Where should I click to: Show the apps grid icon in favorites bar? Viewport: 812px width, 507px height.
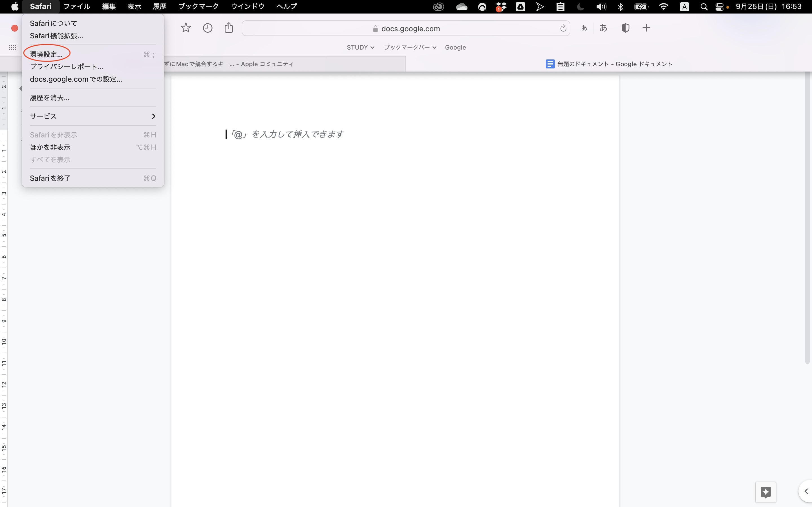pos(12,47)
